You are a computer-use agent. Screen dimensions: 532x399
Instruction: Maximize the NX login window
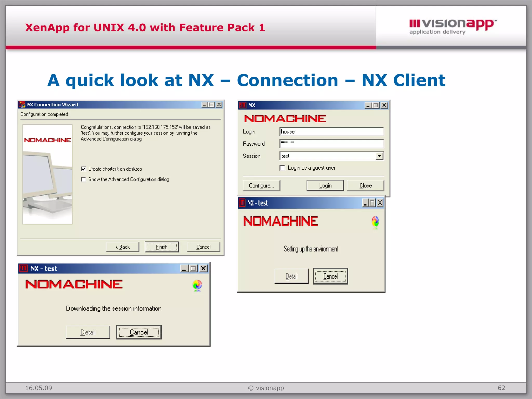click(x=376, y=105)
